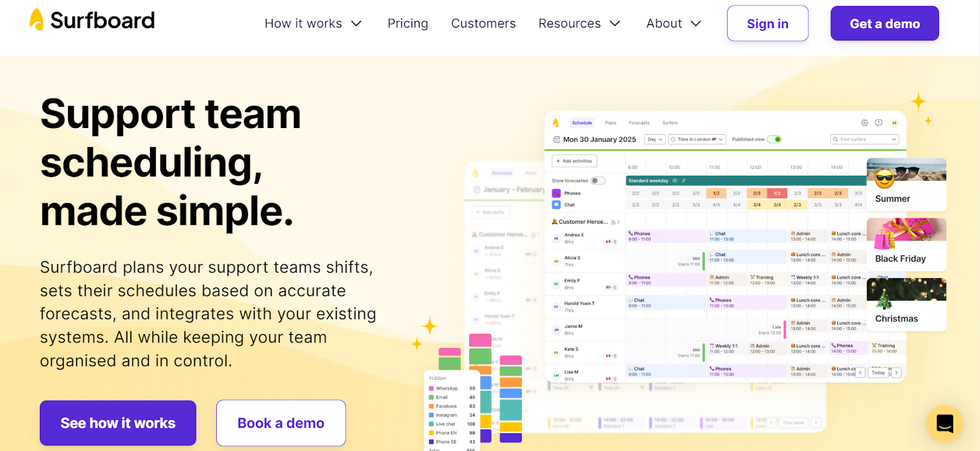The image size is (980, 451).
Task: Click the orange Facebook legend swatch
Action: point(431,406)
